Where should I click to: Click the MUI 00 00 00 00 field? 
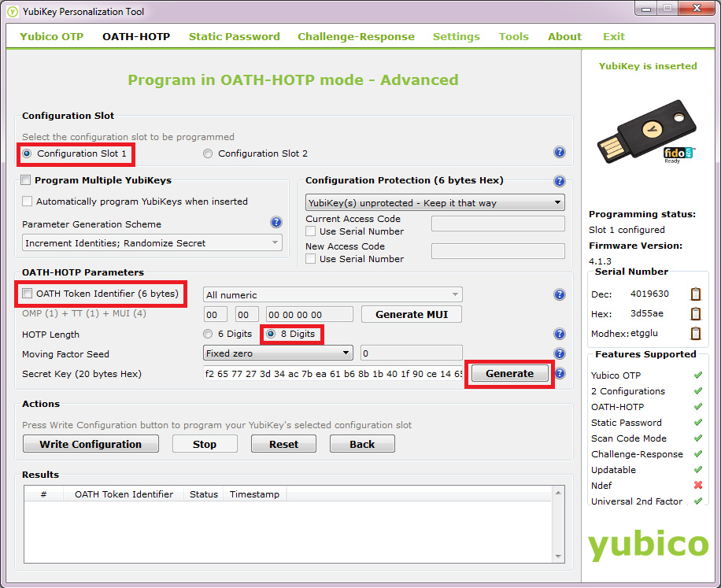point(309,314)
